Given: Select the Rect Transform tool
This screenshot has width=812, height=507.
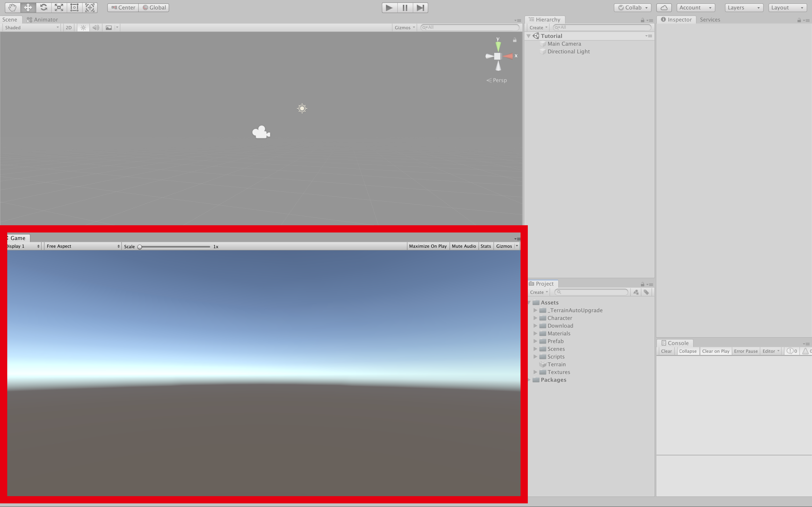Looking at the screenshot, I should [x=74, y=7].
